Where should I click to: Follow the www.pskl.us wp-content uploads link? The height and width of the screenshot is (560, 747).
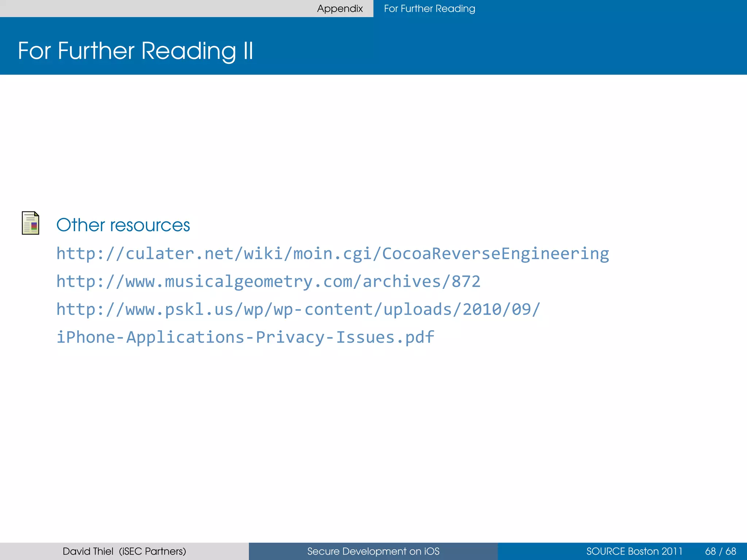pyautogui.click(x=298, y=309)
